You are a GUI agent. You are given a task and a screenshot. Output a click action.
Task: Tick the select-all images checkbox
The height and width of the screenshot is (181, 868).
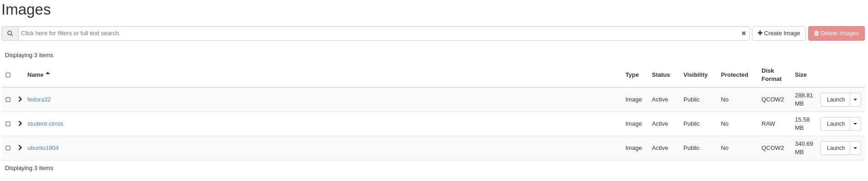[8, 75]
